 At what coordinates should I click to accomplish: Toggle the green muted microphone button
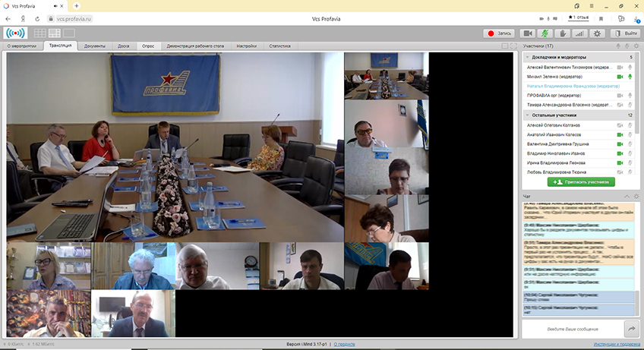pos(545,33)
